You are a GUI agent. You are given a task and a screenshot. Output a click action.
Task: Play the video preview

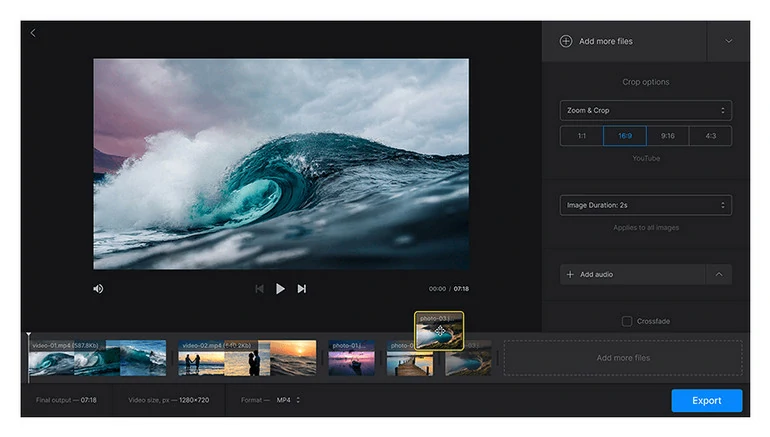tap(280, 289)
